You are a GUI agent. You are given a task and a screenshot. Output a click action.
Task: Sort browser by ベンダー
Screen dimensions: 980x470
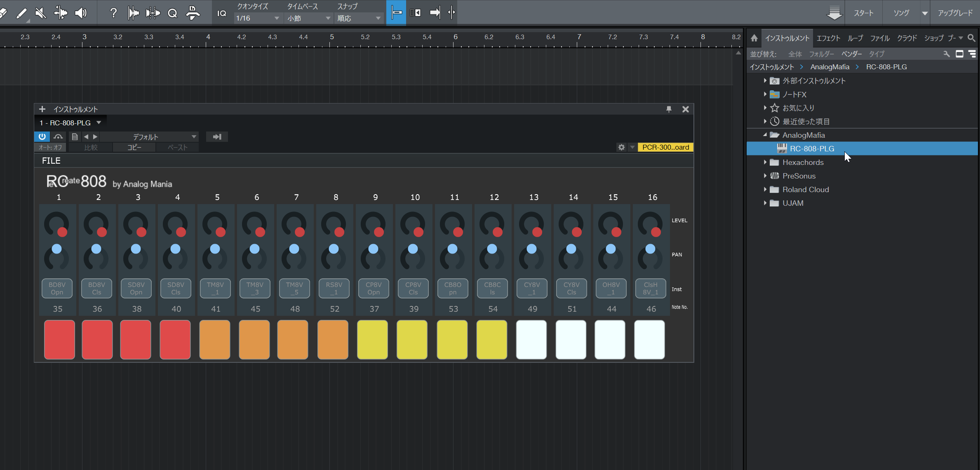click(x=851, y=54)
